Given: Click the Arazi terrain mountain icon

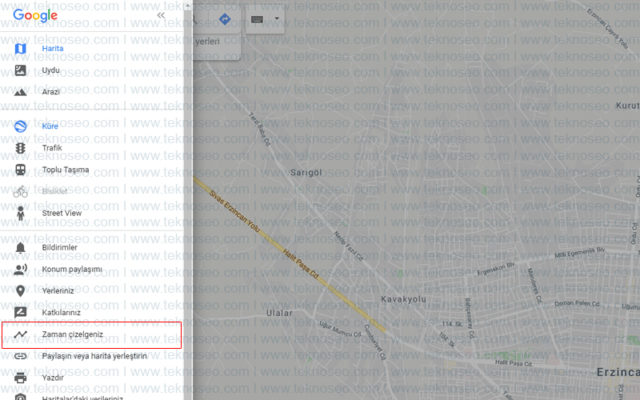Looking at the screenshot, I should 20,92.
